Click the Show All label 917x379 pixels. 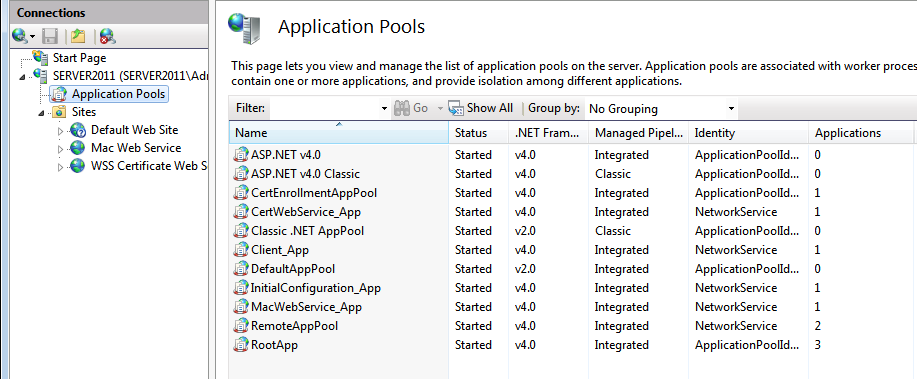[489, 108]
